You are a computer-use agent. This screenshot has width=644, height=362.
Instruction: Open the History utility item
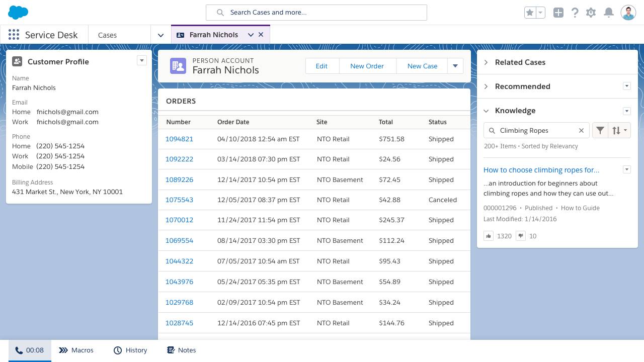point(130,350)
